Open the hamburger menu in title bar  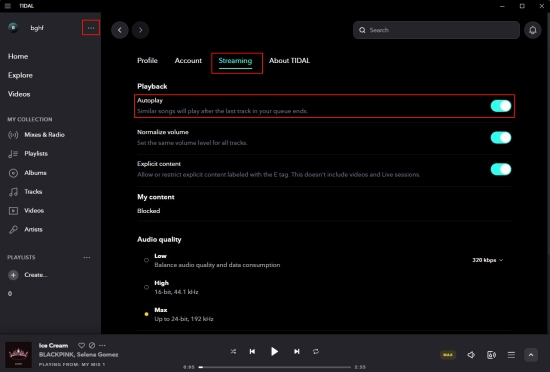click(7, 6)
